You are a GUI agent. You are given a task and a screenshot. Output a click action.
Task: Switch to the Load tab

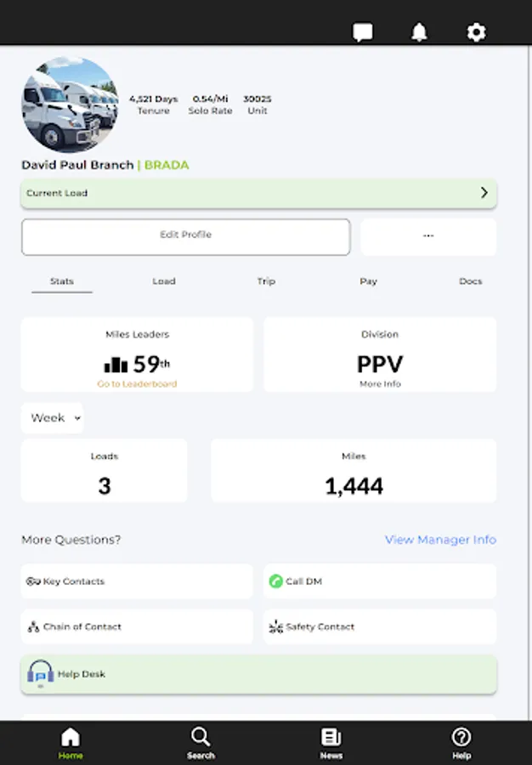(164, 281)
